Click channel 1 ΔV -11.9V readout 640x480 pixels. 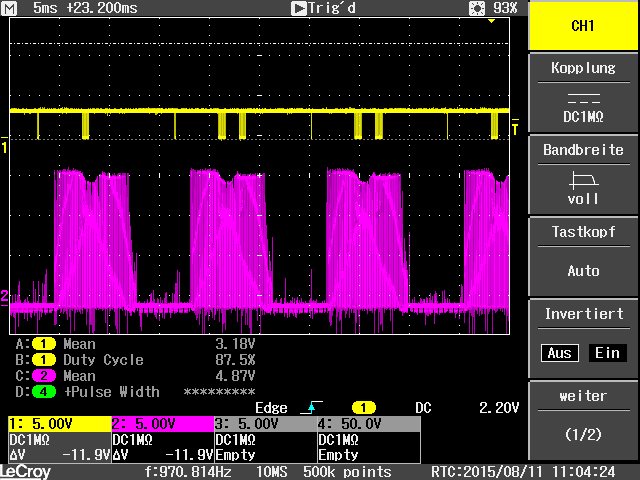60,455
